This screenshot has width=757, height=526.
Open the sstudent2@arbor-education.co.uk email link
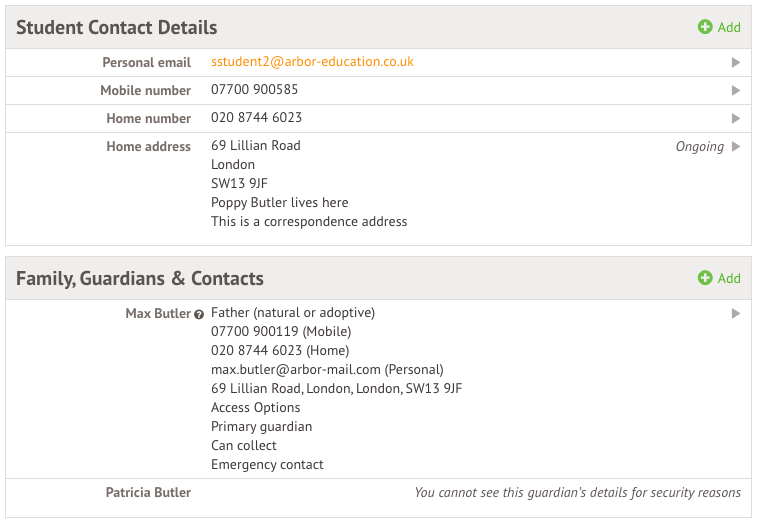tap(312, 62)
